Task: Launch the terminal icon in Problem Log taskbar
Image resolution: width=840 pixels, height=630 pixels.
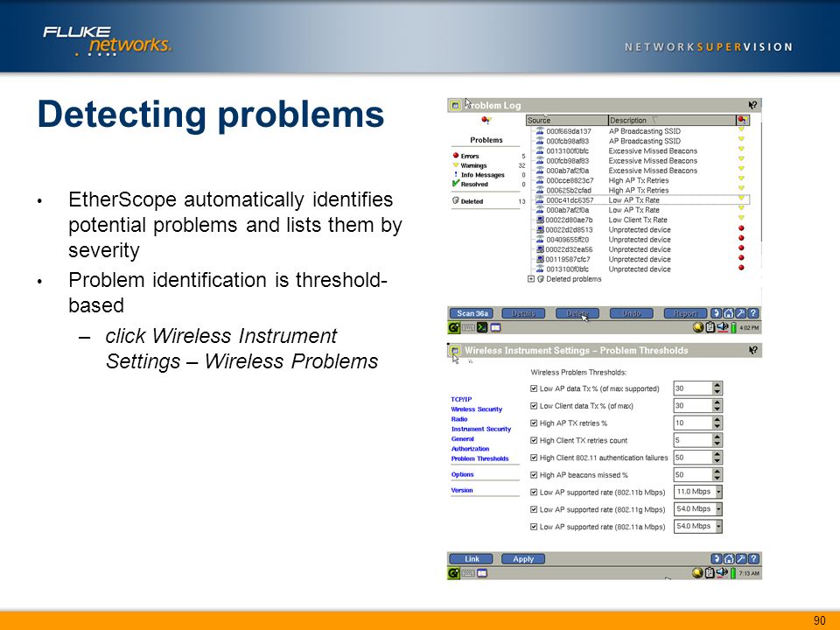Action: point(482,327)
